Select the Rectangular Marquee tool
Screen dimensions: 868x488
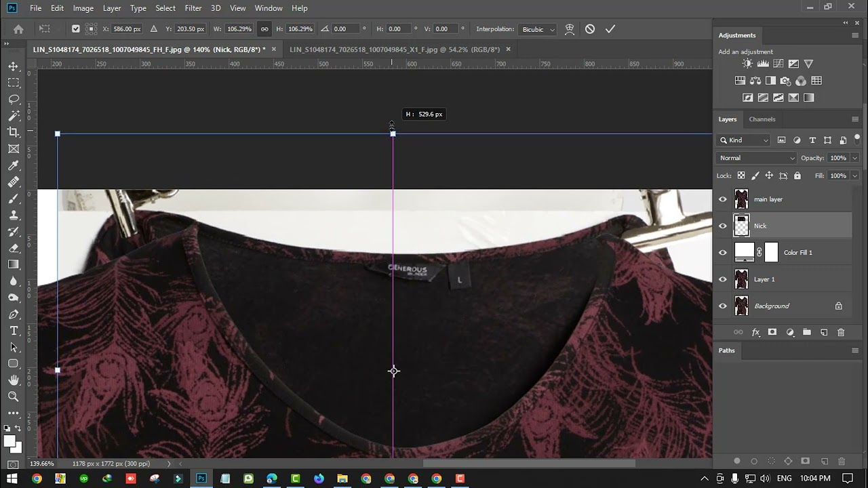coord(14,83)
